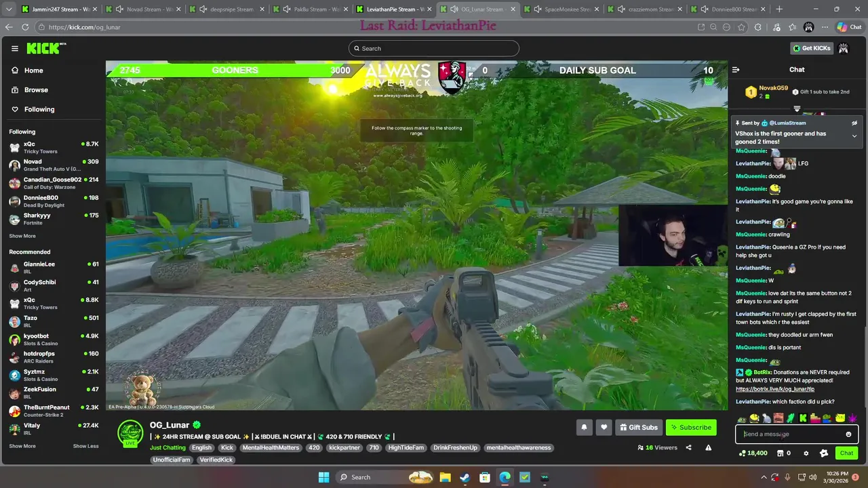Click the heart follow button
Viewport: 868px width, 488px height.
pos(604,428)
